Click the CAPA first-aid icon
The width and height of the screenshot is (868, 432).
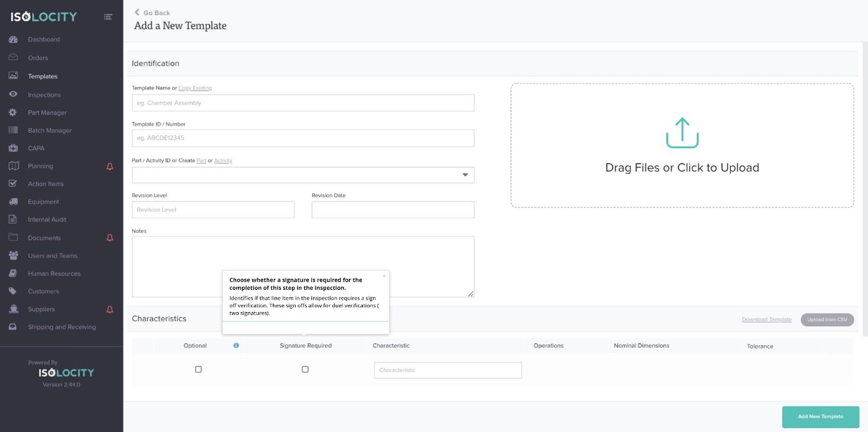[13, 148]
